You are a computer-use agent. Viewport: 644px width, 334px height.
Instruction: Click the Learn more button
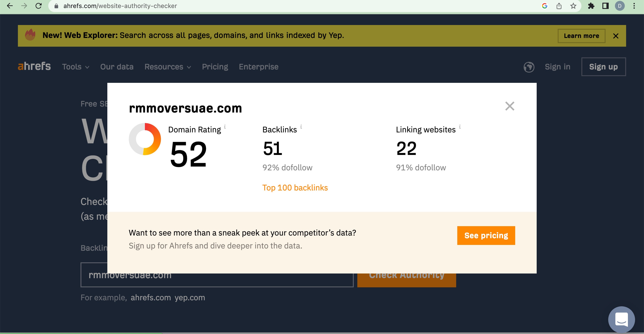pos(581,36)
